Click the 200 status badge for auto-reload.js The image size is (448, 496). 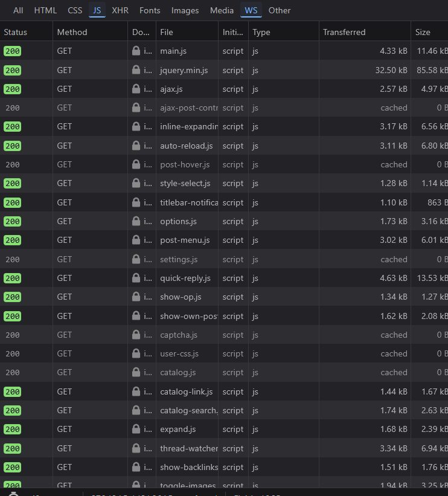(x=12, y=146)
